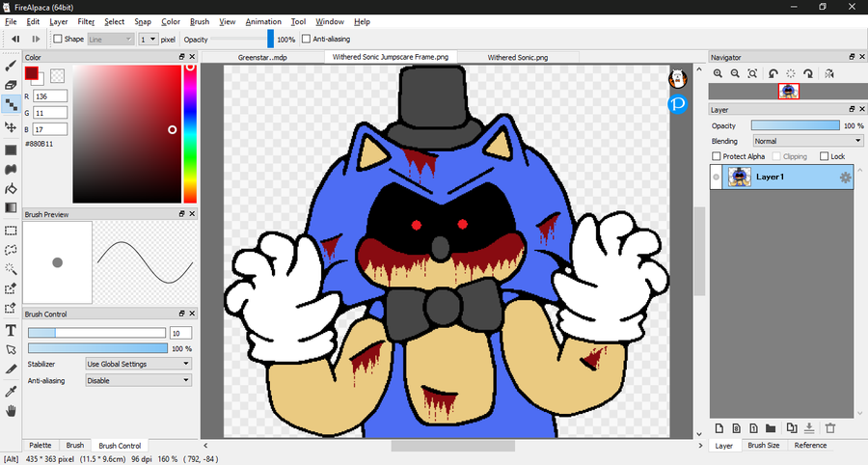Zoom in using Navigator magnifier plus
Image resolution: width=868 pixels, height=465 pixels.
(718, 73)
